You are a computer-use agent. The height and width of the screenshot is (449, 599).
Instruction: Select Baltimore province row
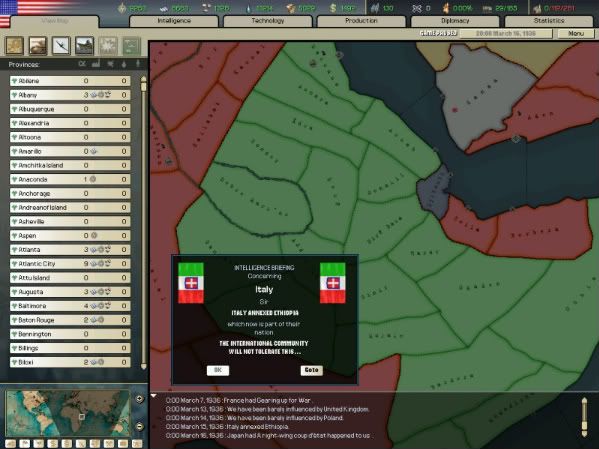tap(70, 306)
